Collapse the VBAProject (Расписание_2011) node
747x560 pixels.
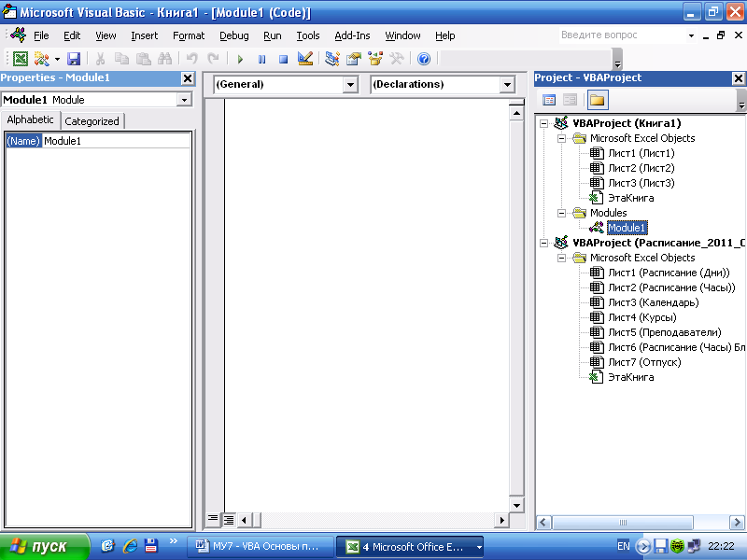[544, 243]
